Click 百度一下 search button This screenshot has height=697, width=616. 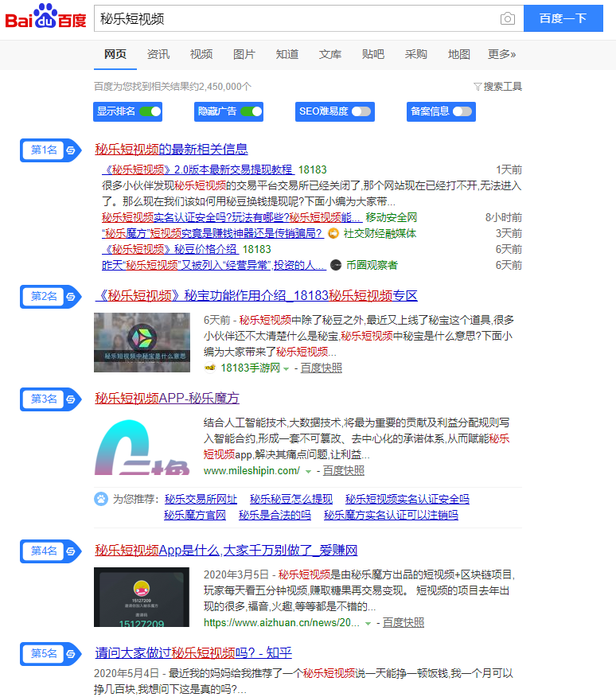point(563,18)
